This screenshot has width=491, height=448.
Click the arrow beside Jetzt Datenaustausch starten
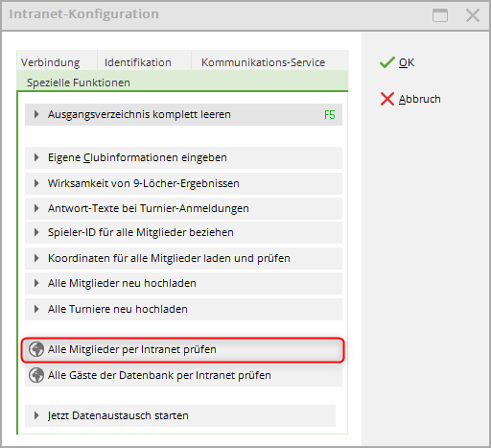(36, 415)
